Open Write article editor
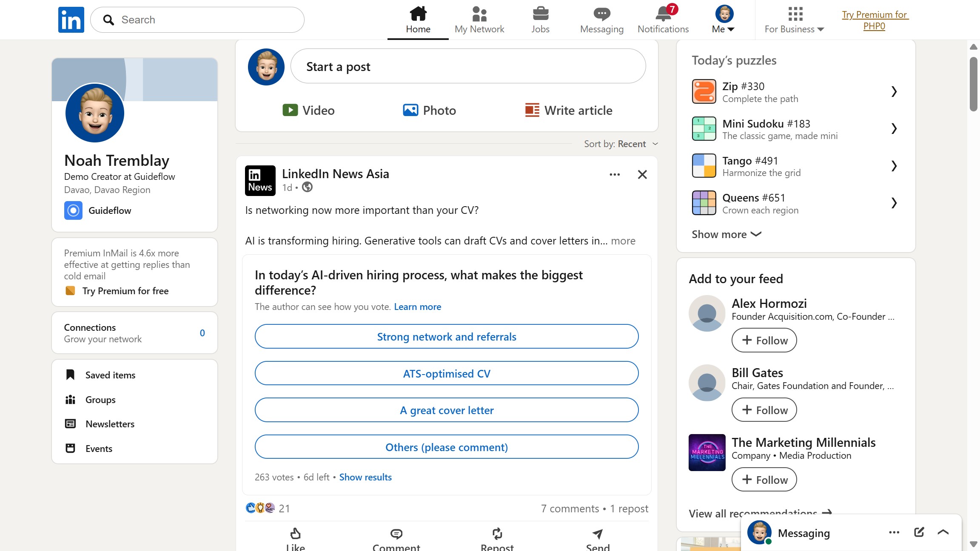 [x=569, y=111]
